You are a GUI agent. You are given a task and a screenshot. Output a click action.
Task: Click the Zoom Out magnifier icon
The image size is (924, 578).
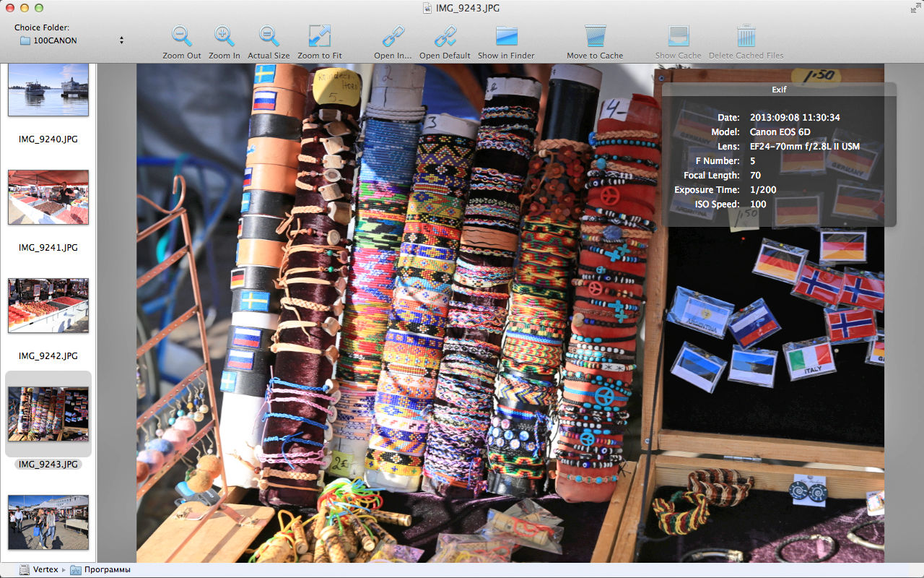tap(182, 36)
